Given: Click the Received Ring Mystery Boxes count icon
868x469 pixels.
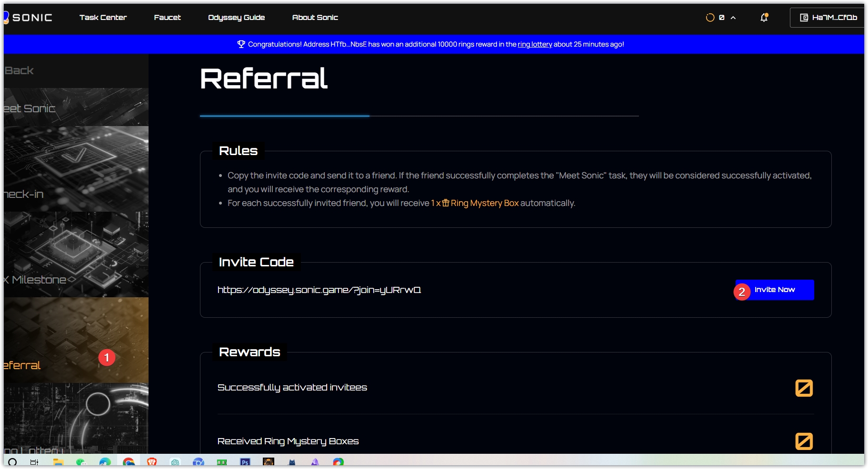Looking at the screenshot, I should tap(804, 441).
